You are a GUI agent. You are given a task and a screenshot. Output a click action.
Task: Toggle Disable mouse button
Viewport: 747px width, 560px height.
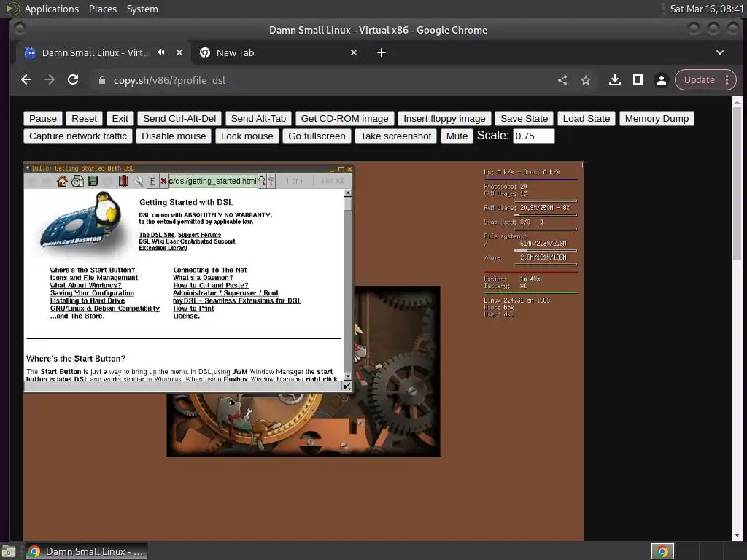pos(174,136)
